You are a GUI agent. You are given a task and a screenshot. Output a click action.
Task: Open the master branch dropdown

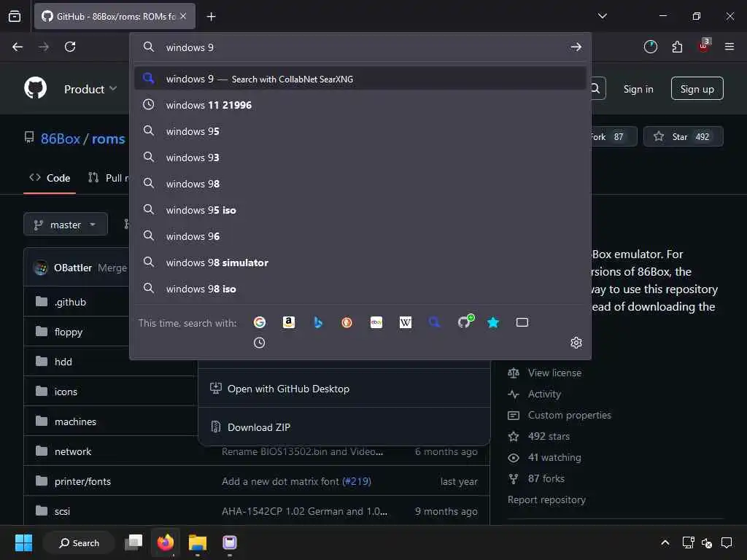[65, 225]
